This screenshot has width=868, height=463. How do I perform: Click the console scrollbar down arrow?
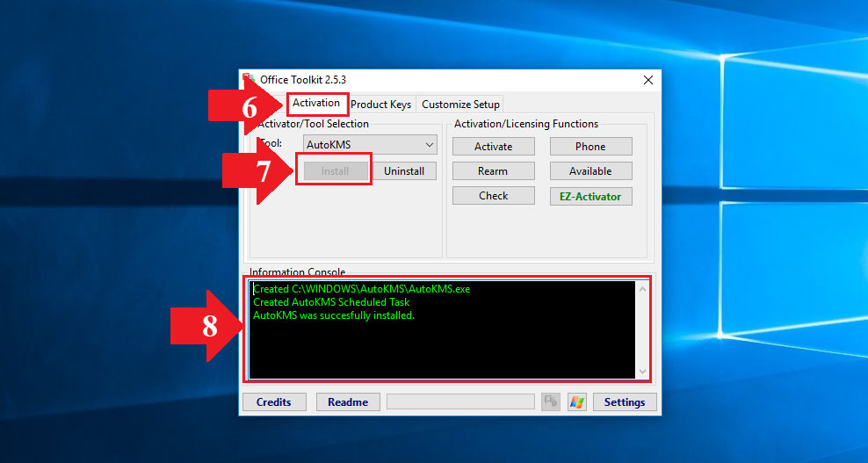[642, 372]
